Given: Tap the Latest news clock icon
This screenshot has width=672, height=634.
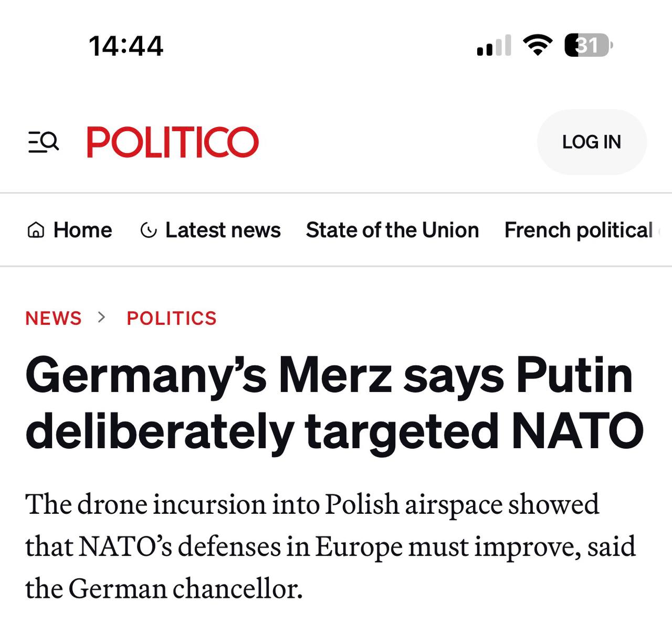Looking at the screenshot, I should coord(149,230).
